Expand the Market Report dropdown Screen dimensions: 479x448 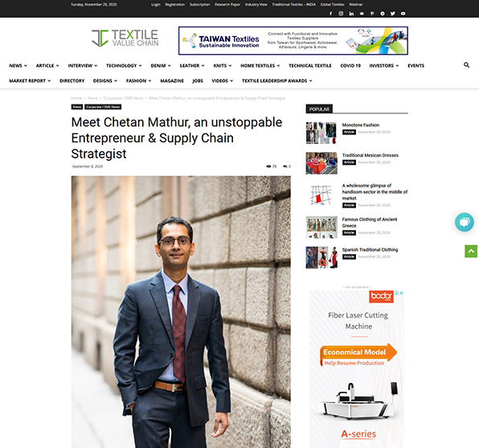click(30, 80)
